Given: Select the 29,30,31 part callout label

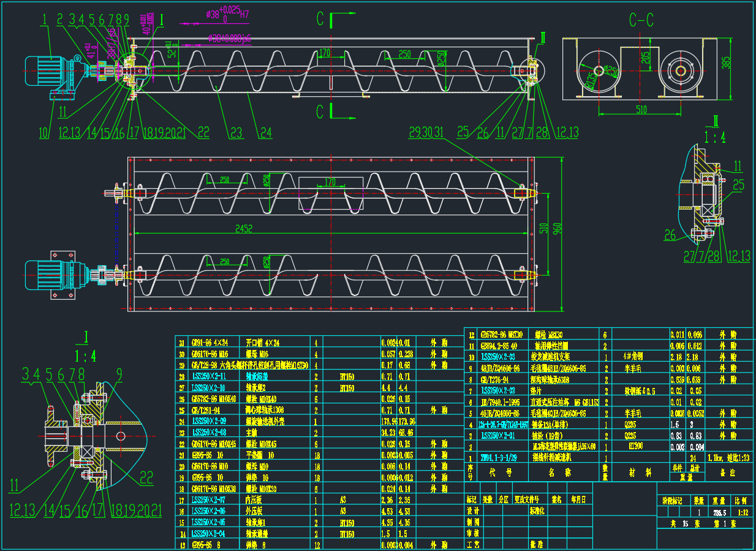Looking at the screenshot, I should point(426,132).
